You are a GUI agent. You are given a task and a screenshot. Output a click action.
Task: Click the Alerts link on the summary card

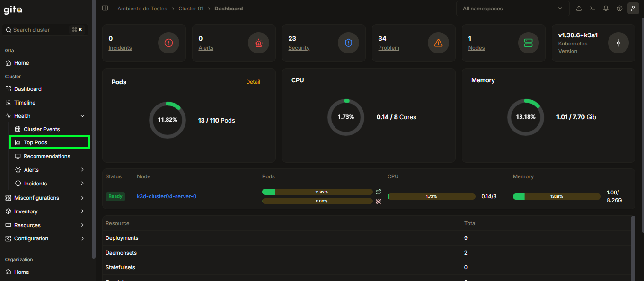(206, 48)
